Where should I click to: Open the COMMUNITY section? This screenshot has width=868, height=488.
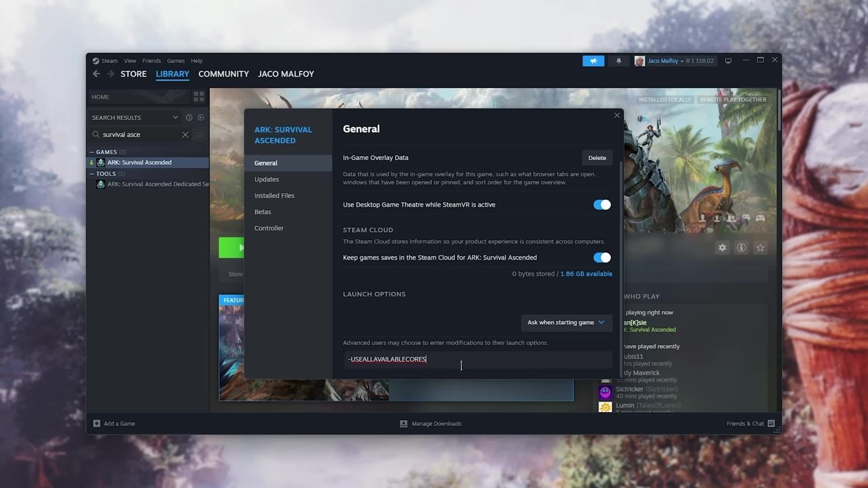[x=224, y=74]
